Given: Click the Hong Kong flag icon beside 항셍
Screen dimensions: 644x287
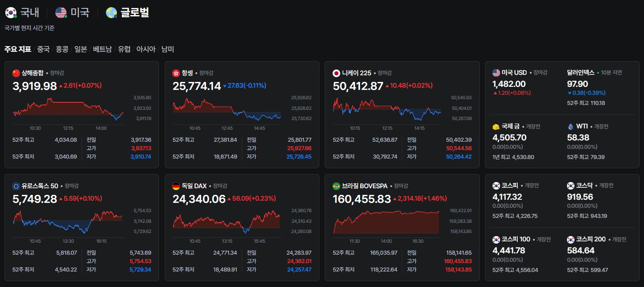Looking at the screenshot, I should (x=176, y=73).
